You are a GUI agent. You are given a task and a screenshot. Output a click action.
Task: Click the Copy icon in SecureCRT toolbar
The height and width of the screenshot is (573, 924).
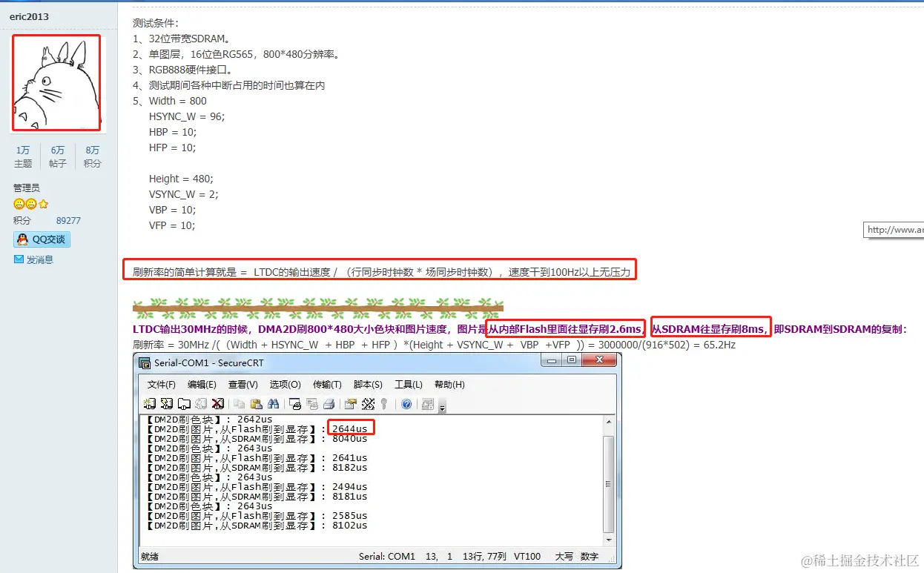pos(240,404)
